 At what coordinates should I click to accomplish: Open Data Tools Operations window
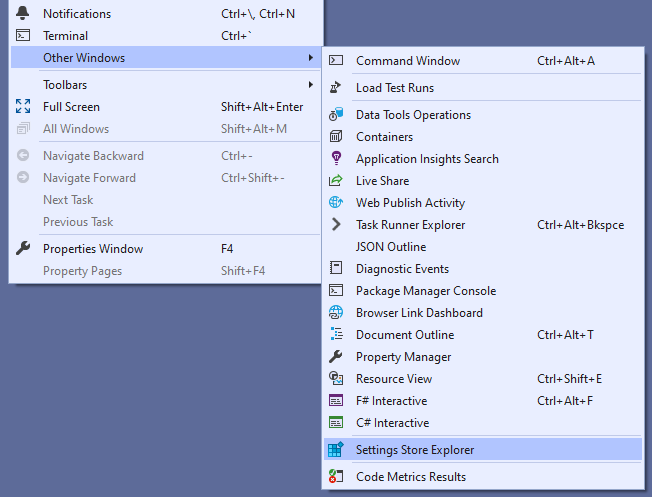click(483, 115)
